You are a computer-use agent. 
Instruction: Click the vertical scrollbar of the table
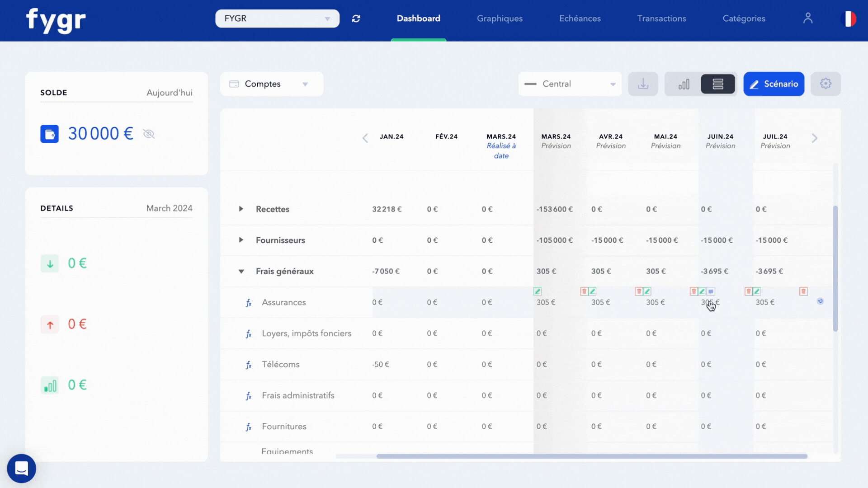835,268
